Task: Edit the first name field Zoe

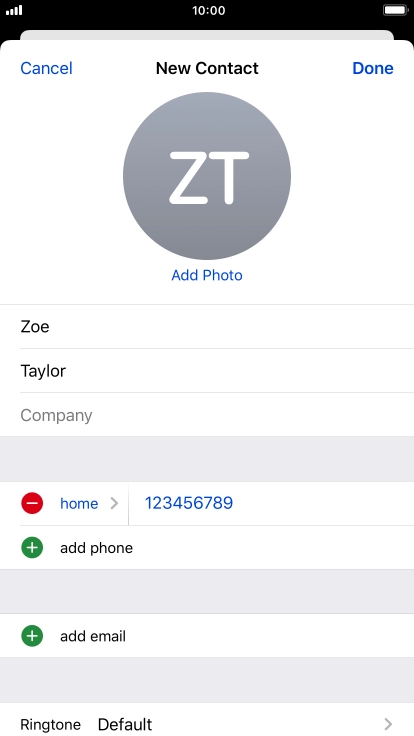Action: pos(207,327)
